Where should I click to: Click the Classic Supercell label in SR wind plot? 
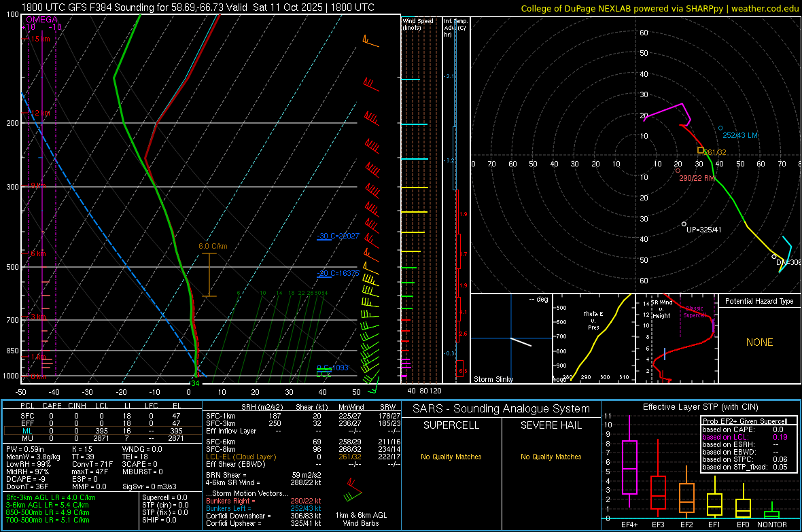point(694,312)
